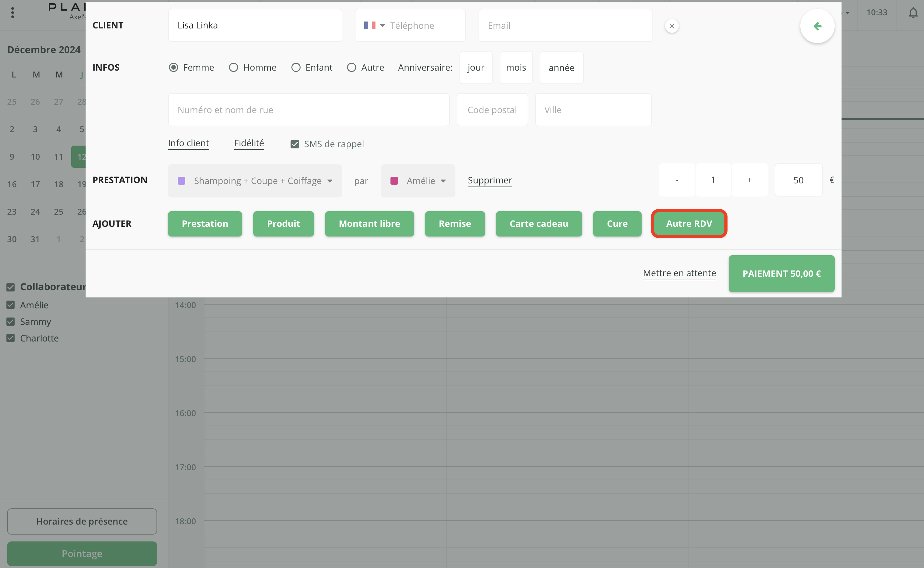The image size is (924, 568).
Task: Toggle SMS de rappel checkbox
Action: [295, 144]
